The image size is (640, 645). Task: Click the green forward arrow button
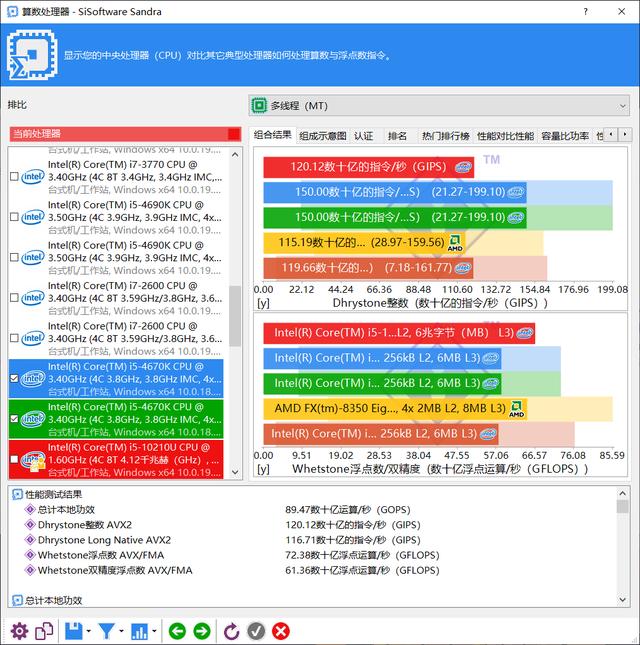202,631
